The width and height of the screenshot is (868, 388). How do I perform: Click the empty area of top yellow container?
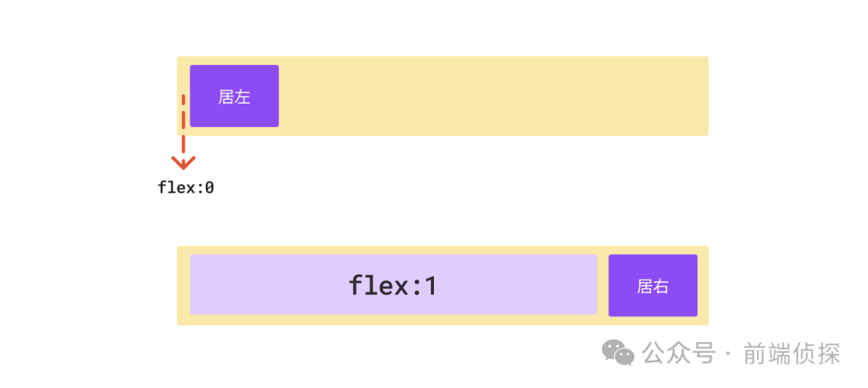point(493,96)
